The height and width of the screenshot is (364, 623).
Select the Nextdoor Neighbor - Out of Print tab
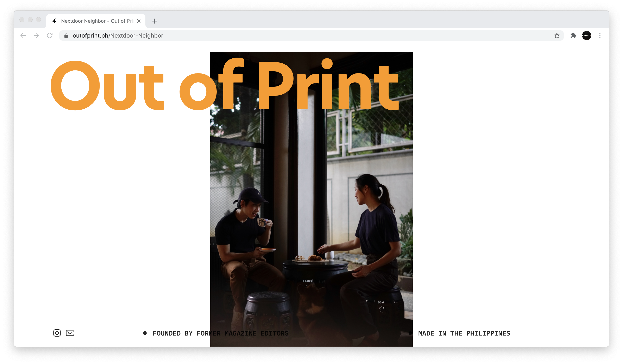click(x=96, y=21)
